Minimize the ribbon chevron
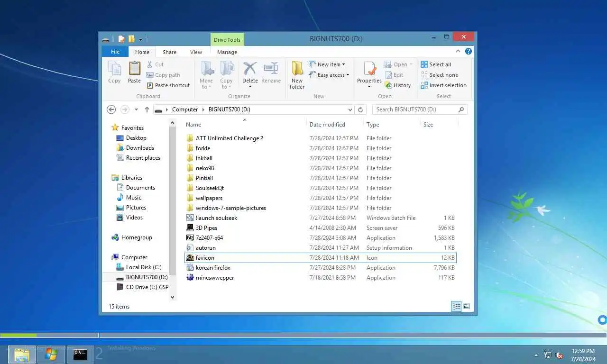This screenshot has height=364, width=607. [x=458, y=51]
